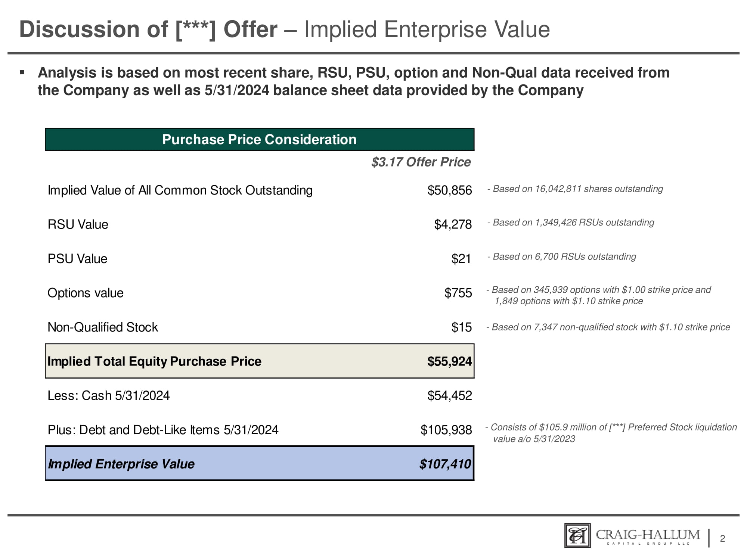Click the $50,856 common stock value
This screenshot has width=747, height=560.
(x=449, y=190)
